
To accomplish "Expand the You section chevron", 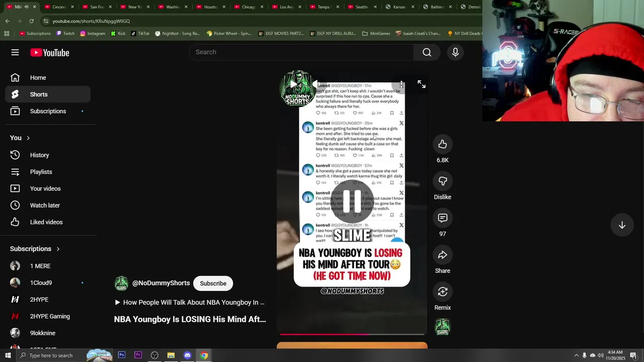I will 28,138.
